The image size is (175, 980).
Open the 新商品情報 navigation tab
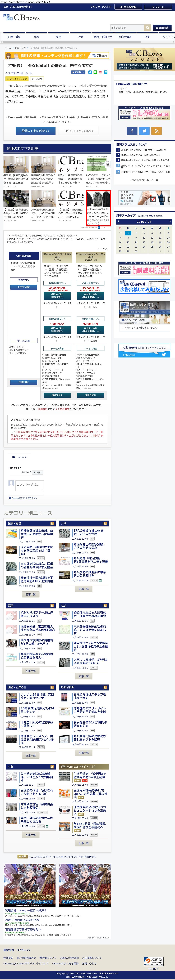(125, 37)
